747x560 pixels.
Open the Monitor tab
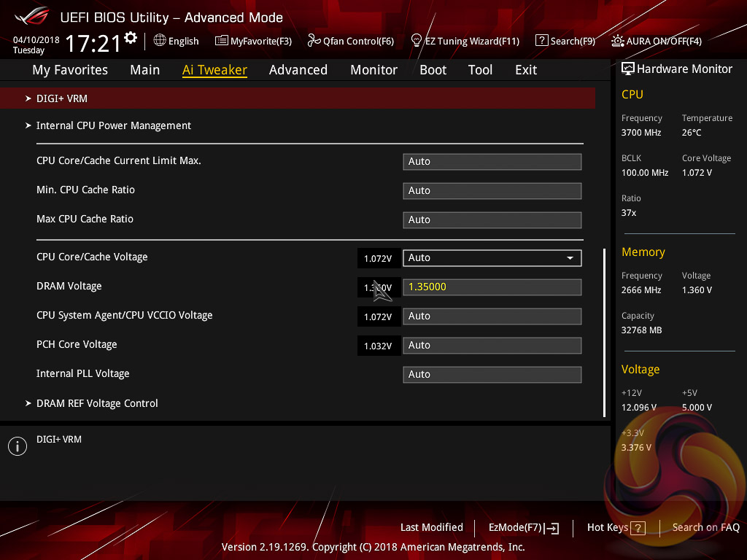pyautogui.click(x=373, y=70)
